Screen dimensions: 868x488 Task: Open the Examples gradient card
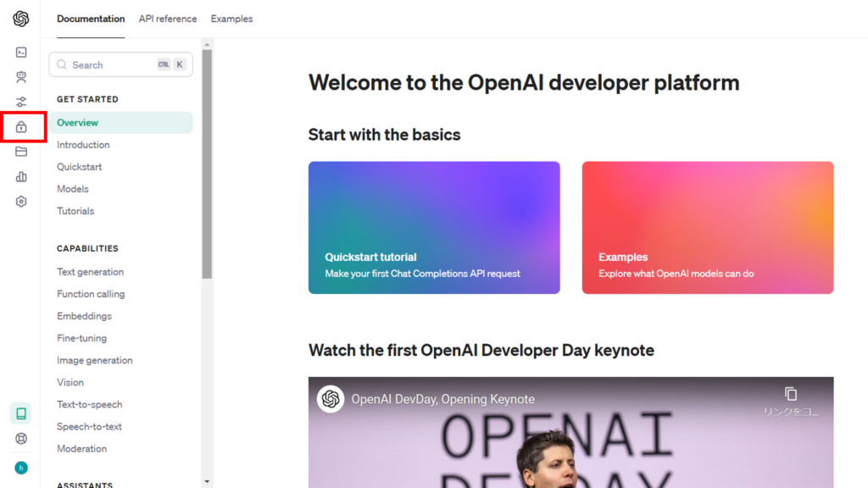708,227
